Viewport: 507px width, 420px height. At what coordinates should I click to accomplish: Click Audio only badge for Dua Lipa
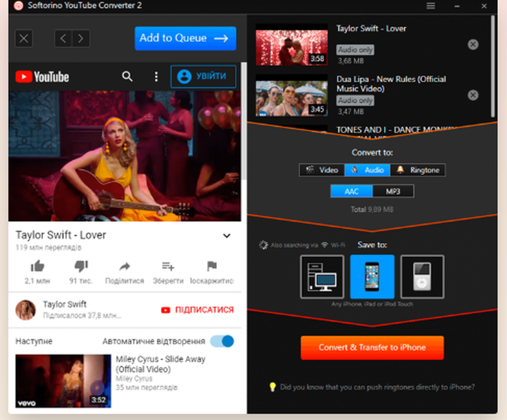(355, 100)
